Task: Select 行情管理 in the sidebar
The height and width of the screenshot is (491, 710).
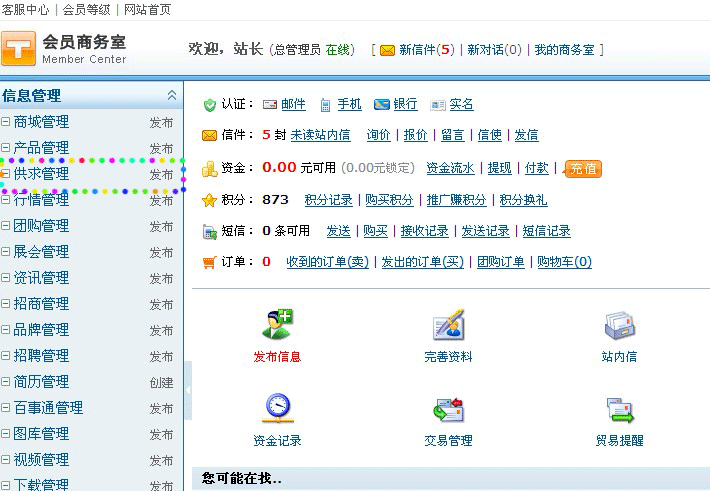Action: click(x=41, y=199)
